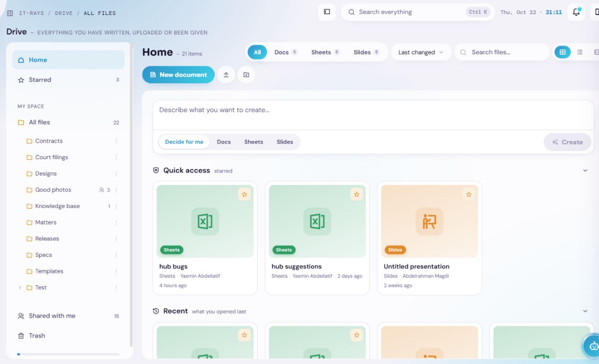This screenshot has width=599, height=364.
Task: Open the Contracts folder options menu
Action: point(116,141)
